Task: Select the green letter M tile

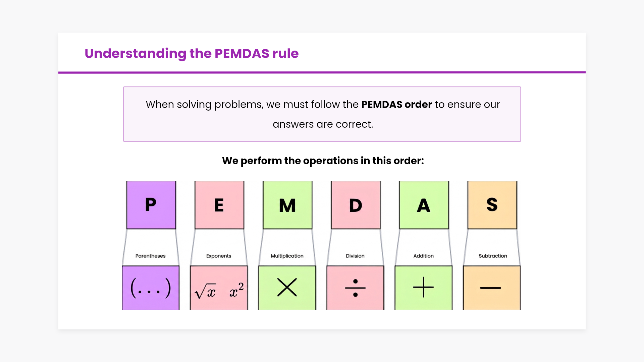Action: coord(287,205)
